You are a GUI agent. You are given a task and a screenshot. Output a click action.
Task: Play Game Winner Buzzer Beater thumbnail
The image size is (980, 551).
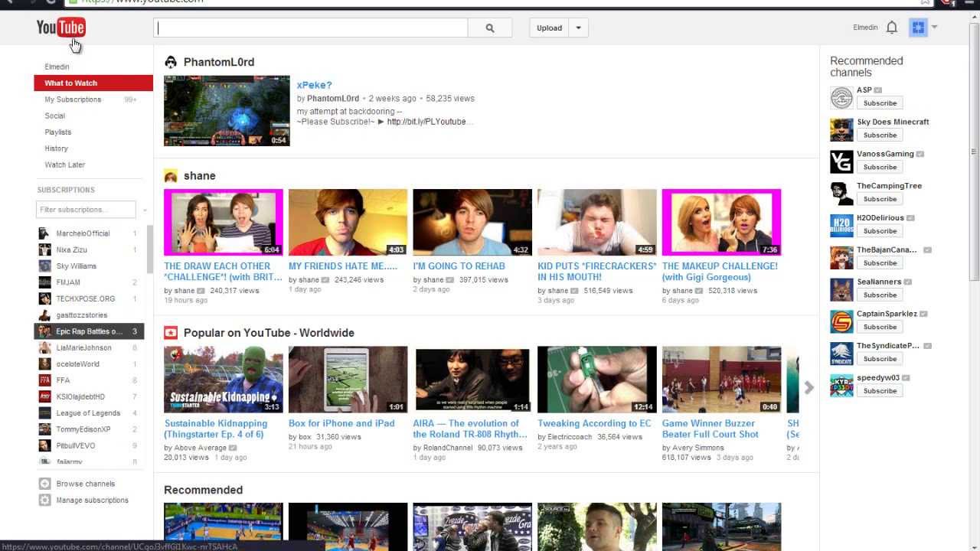point(722,380)
